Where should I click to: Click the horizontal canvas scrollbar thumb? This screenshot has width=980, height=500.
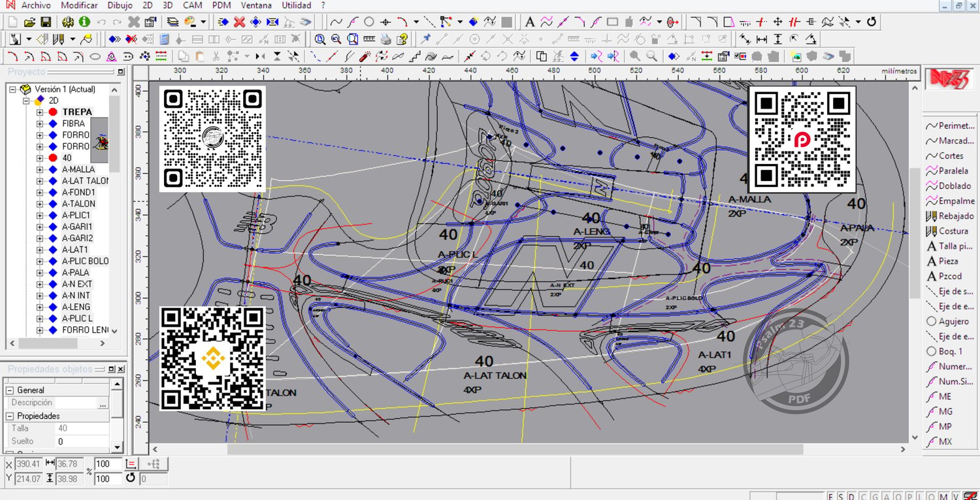coord(515,449)
